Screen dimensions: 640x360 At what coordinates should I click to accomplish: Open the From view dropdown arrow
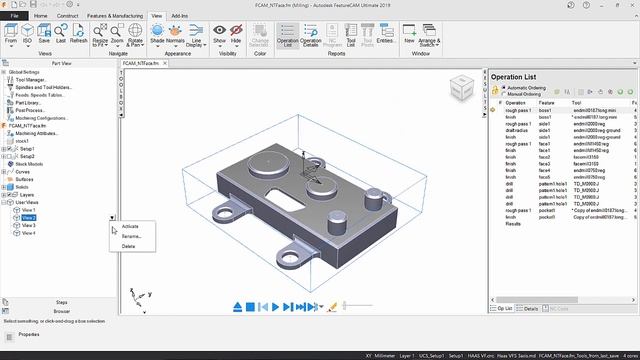coord(11,46)
